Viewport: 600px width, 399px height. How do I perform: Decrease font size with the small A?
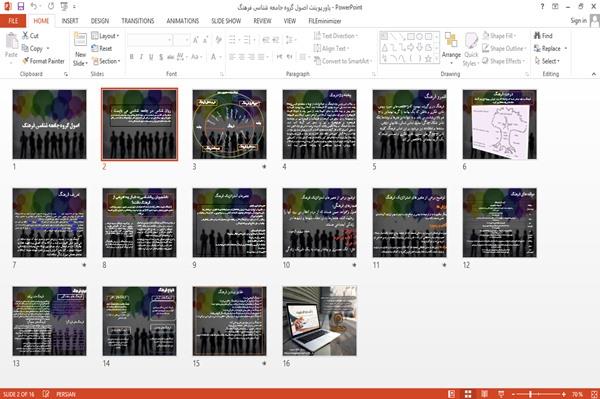(x=205, y=40)
